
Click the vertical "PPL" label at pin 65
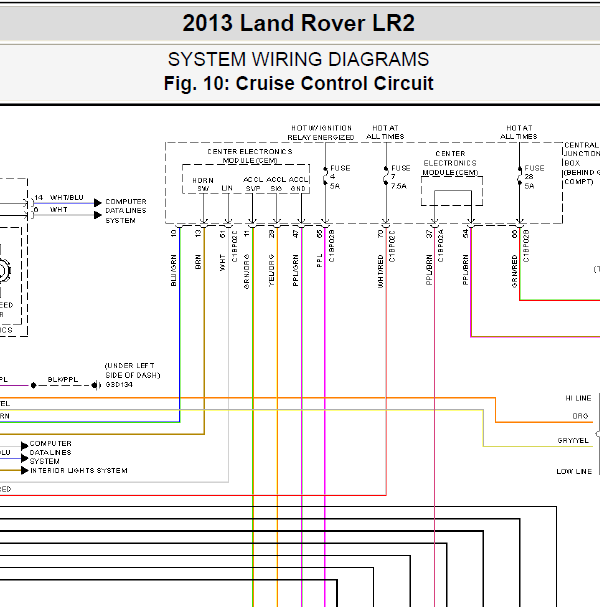[x=319, y=261]
